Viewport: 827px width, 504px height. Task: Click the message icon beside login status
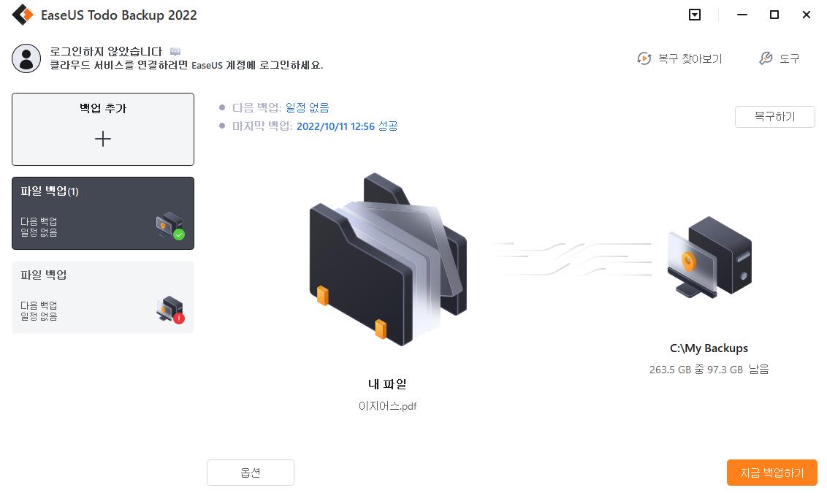coord(175,52)
